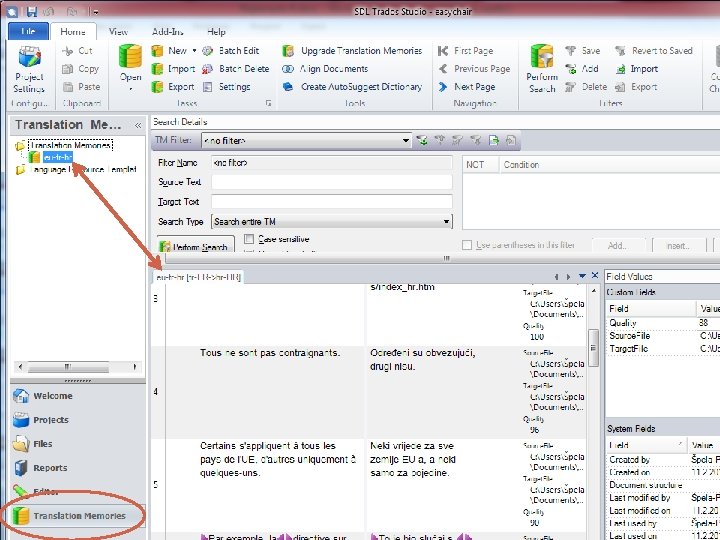Open the File tab

pyautogui.click(x=28, y=31)
